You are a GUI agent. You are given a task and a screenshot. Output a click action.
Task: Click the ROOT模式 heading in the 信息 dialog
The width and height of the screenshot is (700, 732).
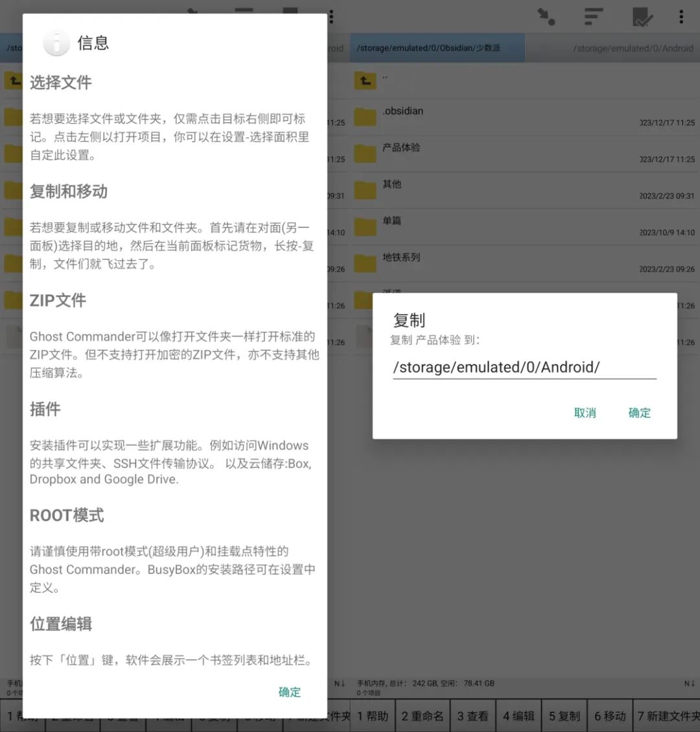pos(67,515)
